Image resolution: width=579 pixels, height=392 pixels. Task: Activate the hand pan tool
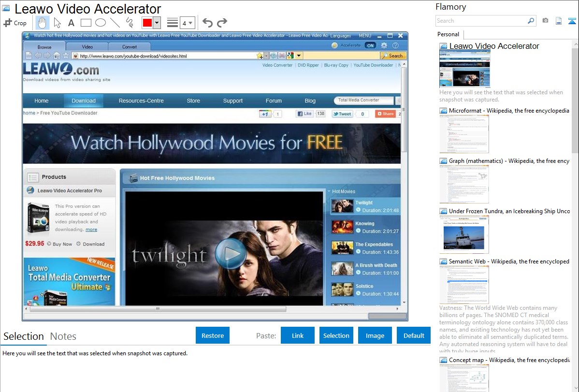tap(42, 23)
